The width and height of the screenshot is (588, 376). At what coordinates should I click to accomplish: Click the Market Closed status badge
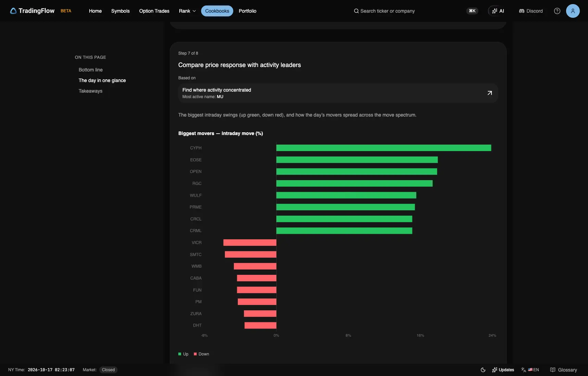tap(108, 370)
